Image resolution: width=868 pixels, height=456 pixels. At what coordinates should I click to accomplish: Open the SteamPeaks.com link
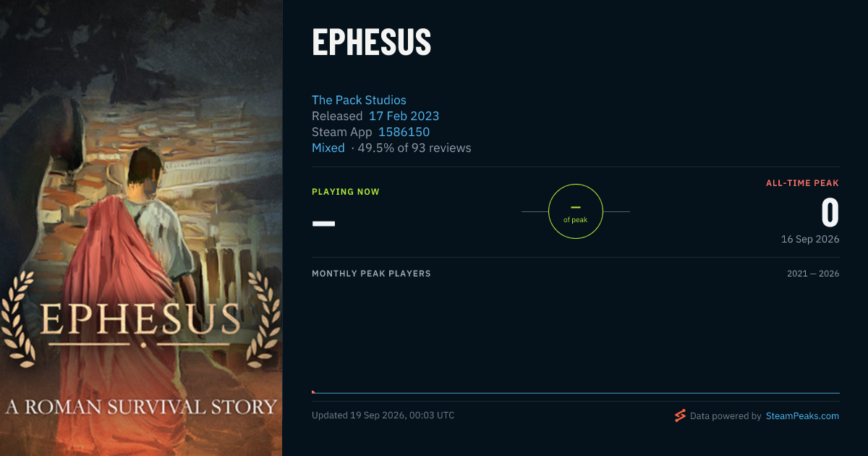[802, 416]
